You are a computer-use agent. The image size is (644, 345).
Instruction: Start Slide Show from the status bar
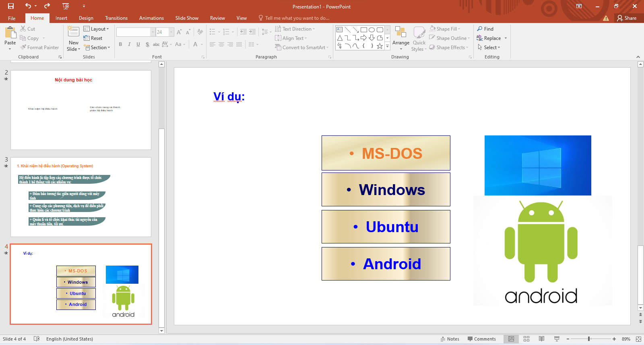(557, 339)
